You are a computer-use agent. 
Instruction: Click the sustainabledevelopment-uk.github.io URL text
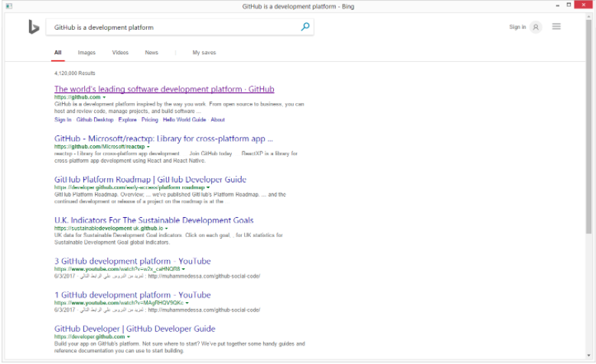109,229
